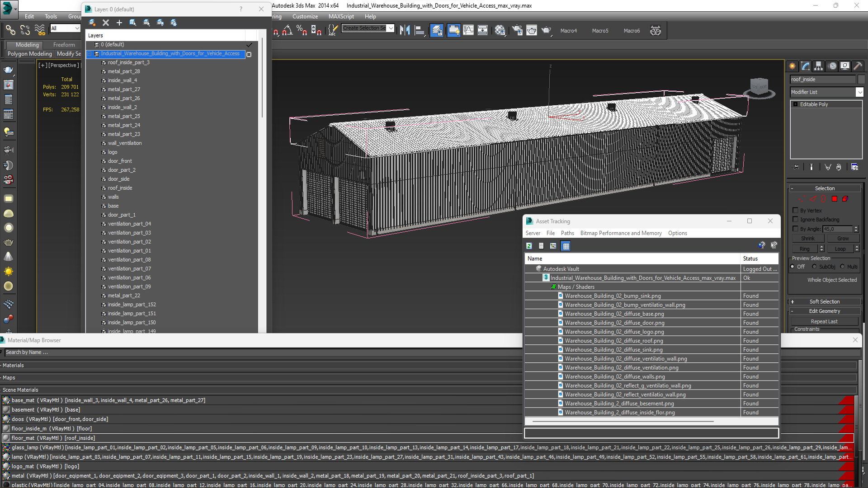Viewport: 868px width, 488px height.
Task: Toggle the Spinner Snap icon
Action: coord(316,30)
